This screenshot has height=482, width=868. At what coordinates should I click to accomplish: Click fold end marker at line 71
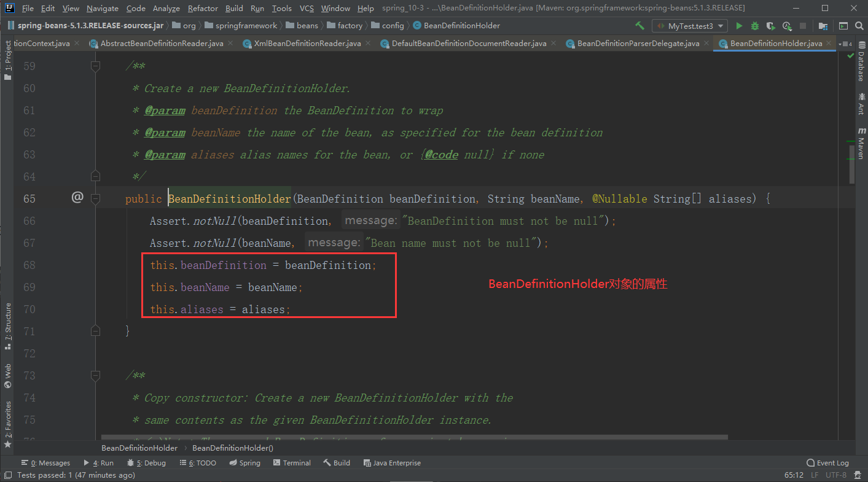point(95,331)
